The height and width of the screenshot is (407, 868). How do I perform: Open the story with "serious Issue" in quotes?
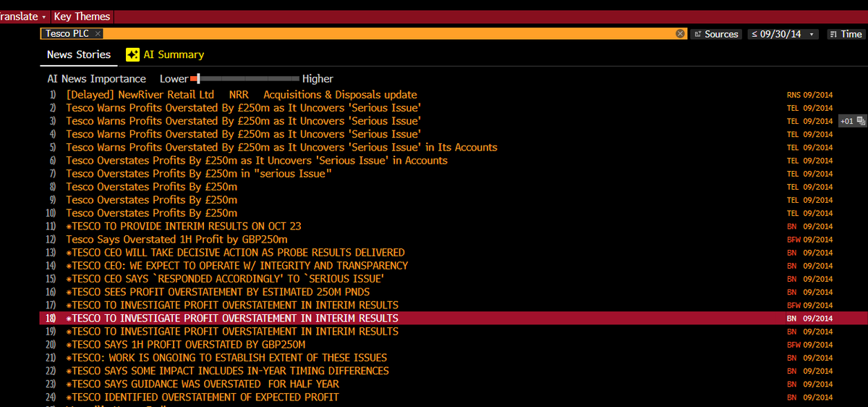pyautogui.click(x=199, y=174)
